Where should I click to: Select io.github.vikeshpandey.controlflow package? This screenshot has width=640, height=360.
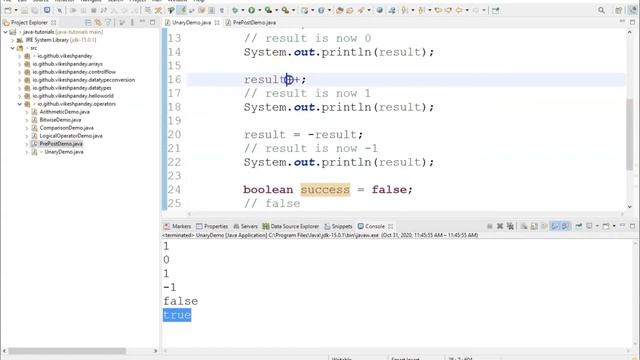pyautogui.click(x=74, y=72)
